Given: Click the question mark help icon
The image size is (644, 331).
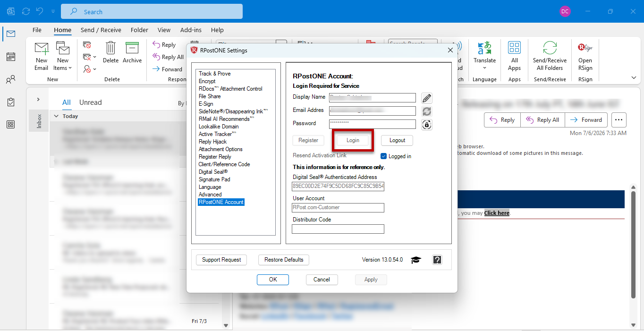Looking at the screenshot, I should pyautogui.click(x=437, y=260).
